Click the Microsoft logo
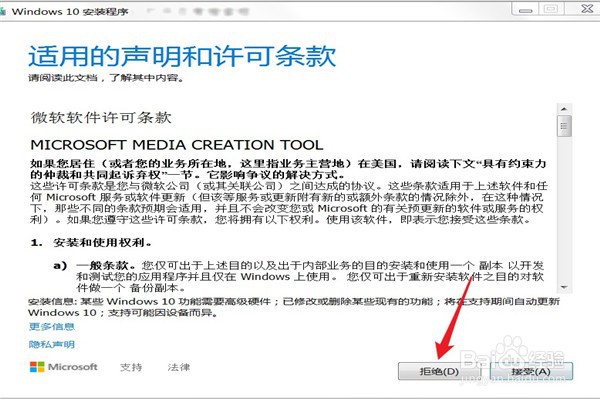 coord(64,367)
